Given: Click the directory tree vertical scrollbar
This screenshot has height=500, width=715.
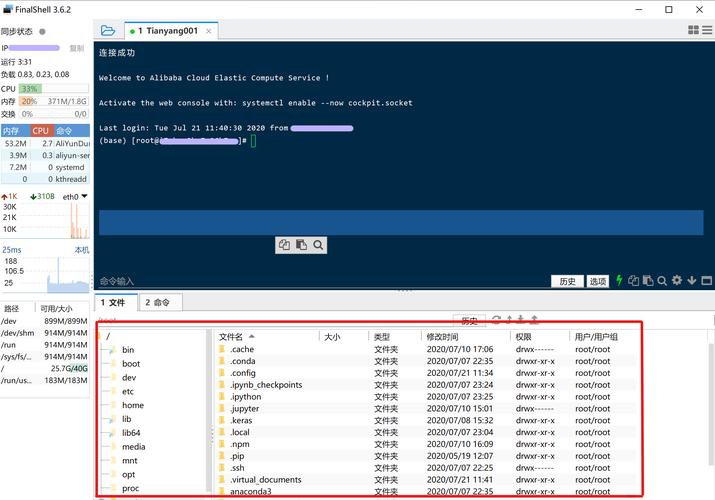Looking at the screenshot, I should [x=209, y=413].
